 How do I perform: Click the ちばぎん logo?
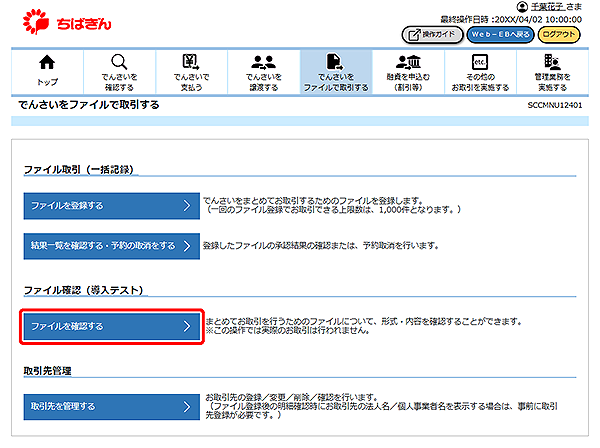click(x=60, y=18)
